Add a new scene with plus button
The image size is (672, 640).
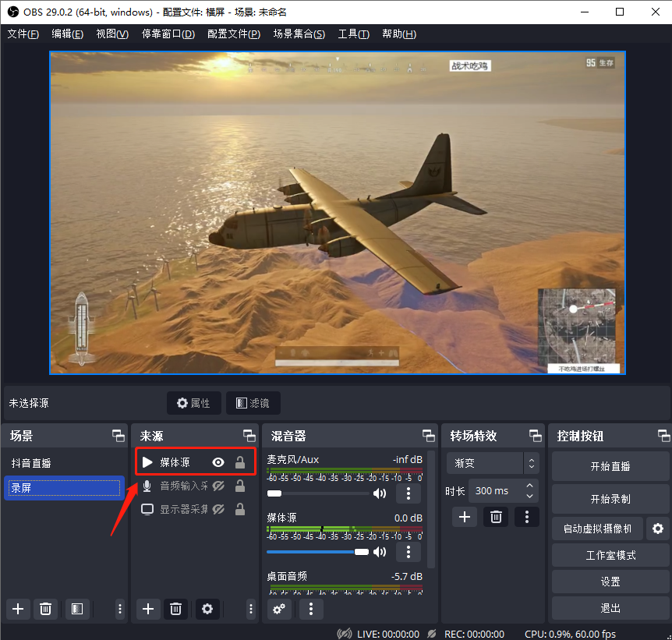tap(18, 609)
